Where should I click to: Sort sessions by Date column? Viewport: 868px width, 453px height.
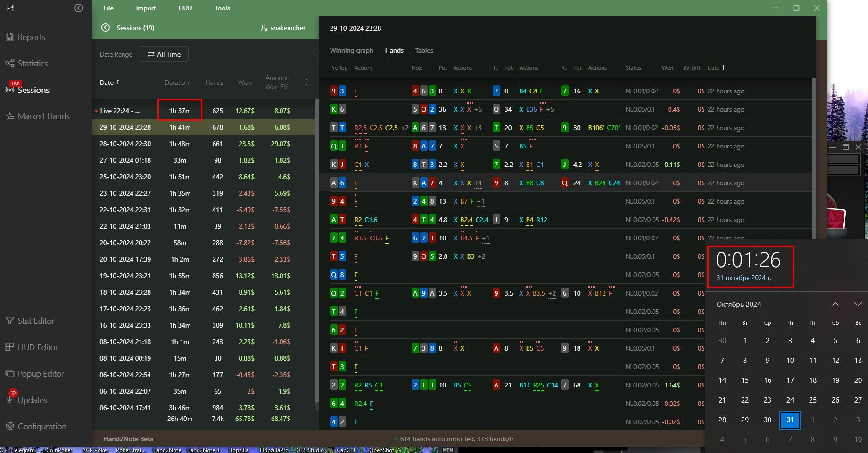pyautogui.click(x=109, y=82)
